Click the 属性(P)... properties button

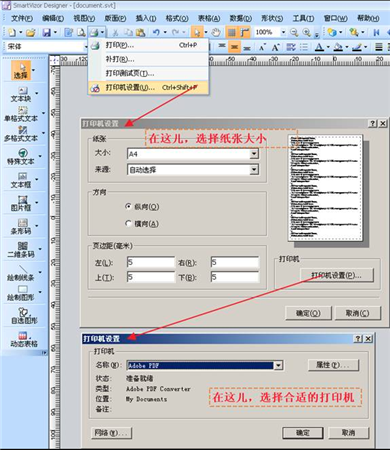coord(333,365)
